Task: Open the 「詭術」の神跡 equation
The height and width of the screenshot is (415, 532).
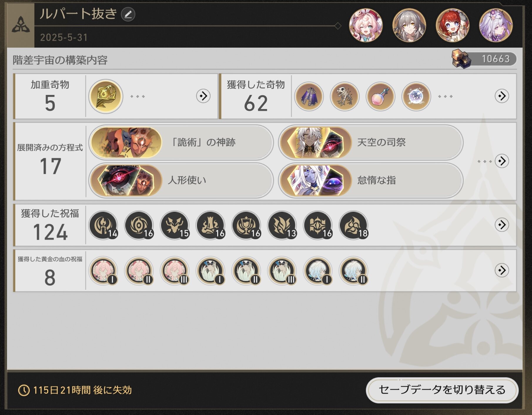Action: click(181, 143)
